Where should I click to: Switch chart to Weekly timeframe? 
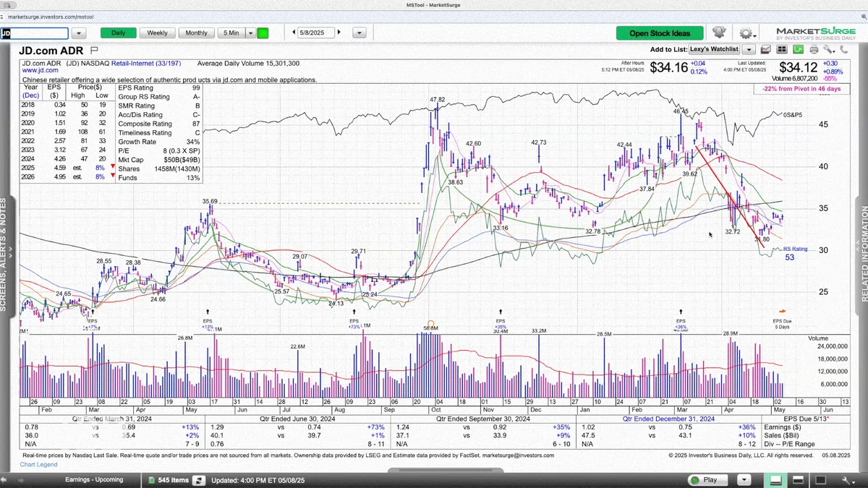click(x=157, y=33)
